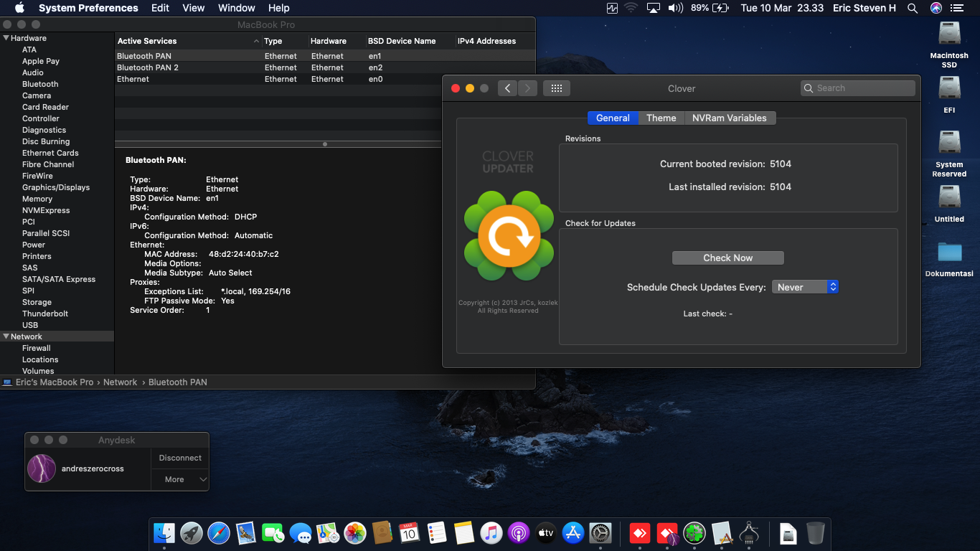980x551 pixels.
Task: Open the Window menu
Action: [x=236, y=8]
